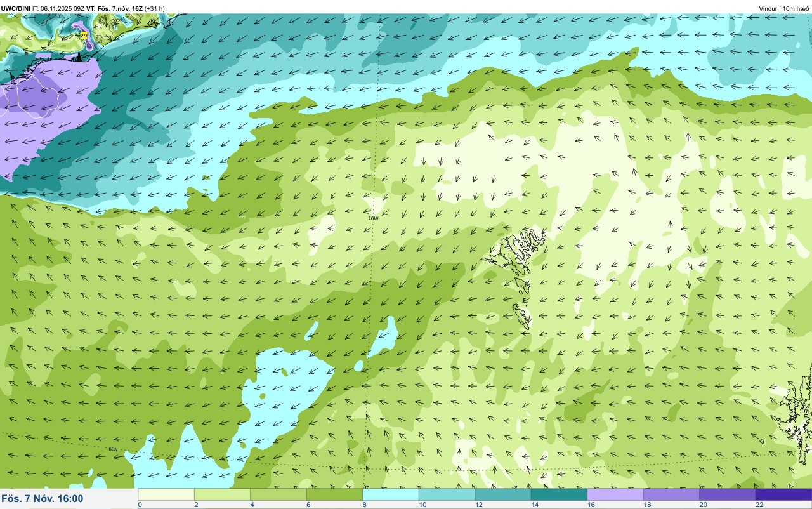This screenshot has height=509, width=812.
Task: Click the 'Vindur í 10m hæð' title
Action: pos(784,8)
